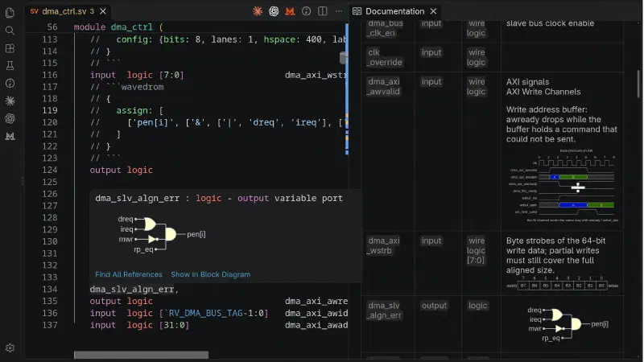Open the Search view in activity bar
The height and width of the screenshot is (362, 644).
(10, 31)
